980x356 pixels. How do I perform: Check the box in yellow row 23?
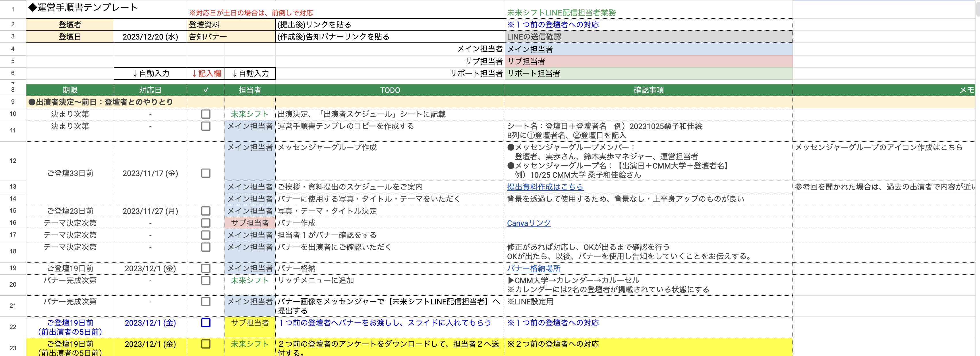point(205,344)
